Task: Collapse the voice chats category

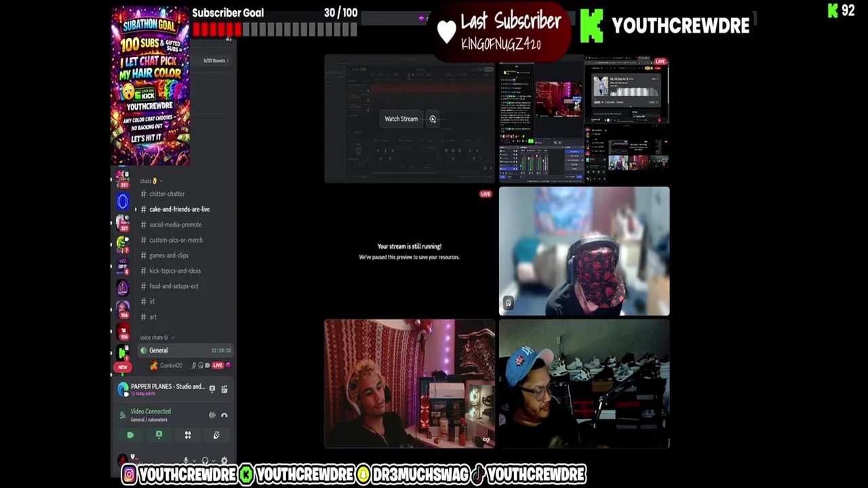Action: (157, 338)
